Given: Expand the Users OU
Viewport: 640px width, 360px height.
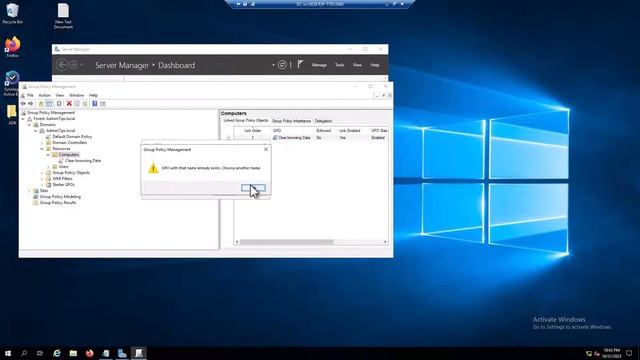Looking at the screenshot, I should (48, 167).
